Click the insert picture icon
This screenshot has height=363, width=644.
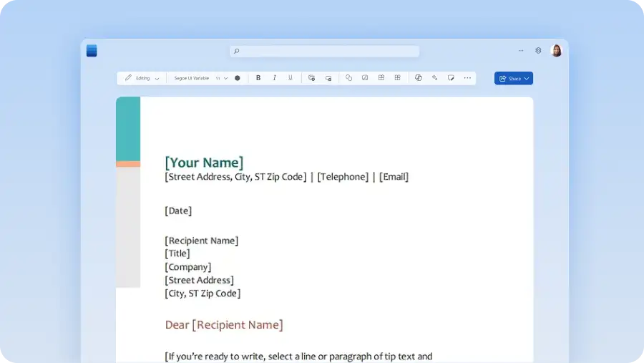[365, 78]
